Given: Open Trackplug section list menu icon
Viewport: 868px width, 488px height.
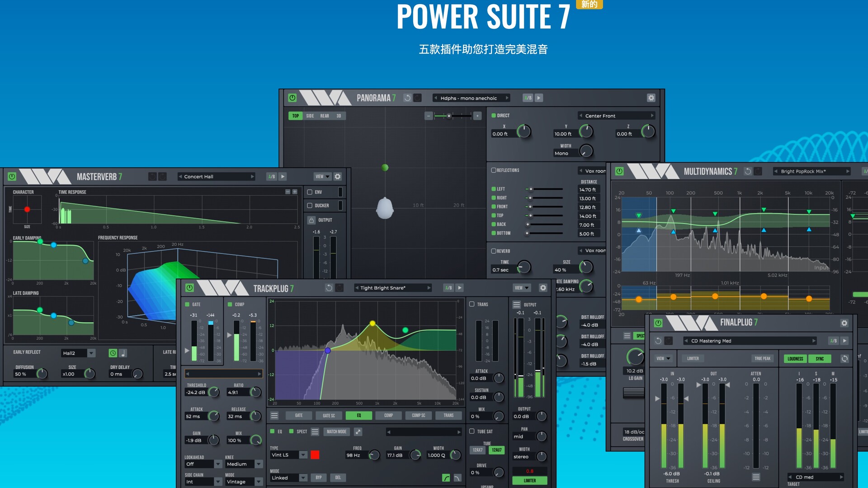Looking at the screenshot, I should tap(274, 415).
